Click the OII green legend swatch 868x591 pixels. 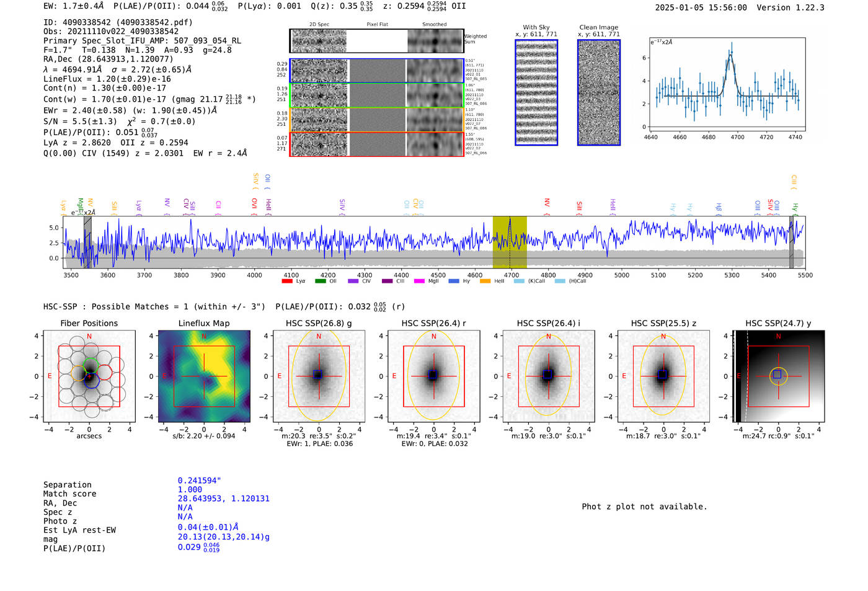(x=320, y=281)
